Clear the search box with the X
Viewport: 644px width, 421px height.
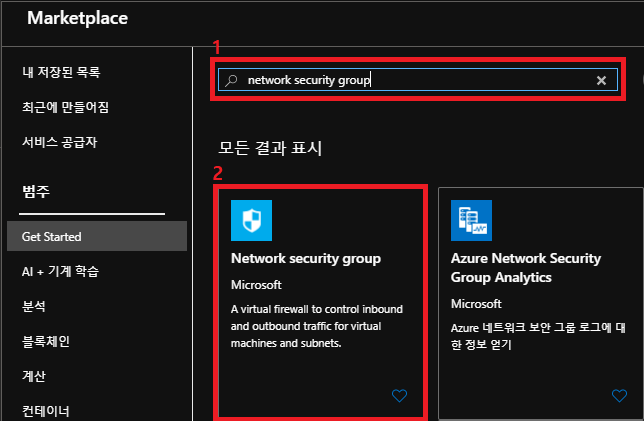(601, 80)
